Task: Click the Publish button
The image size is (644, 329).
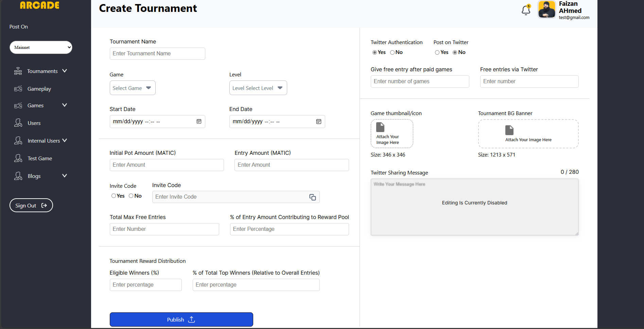Action: (181, 319)
